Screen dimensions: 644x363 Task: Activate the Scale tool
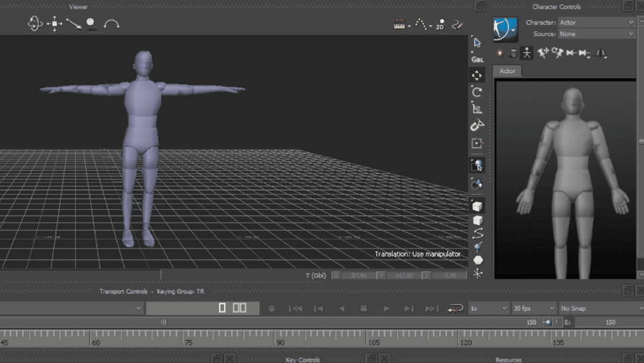tap(477, 109)
